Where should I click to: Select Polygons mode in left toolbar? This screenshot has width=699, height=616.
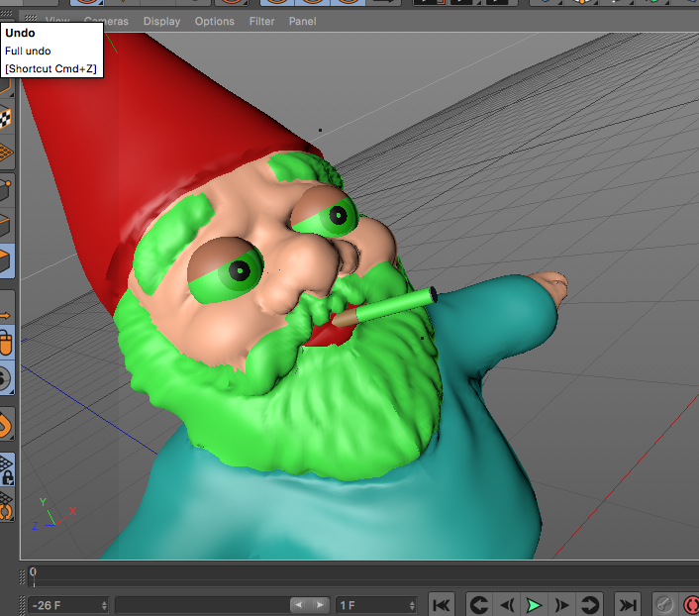coord(6,262)
